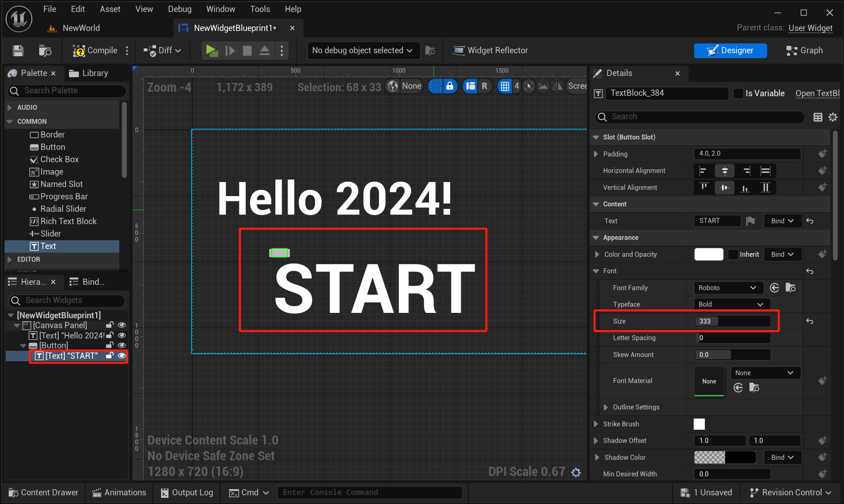
Task: Set horizontal alignment to fill
Action: coord(765,170)
